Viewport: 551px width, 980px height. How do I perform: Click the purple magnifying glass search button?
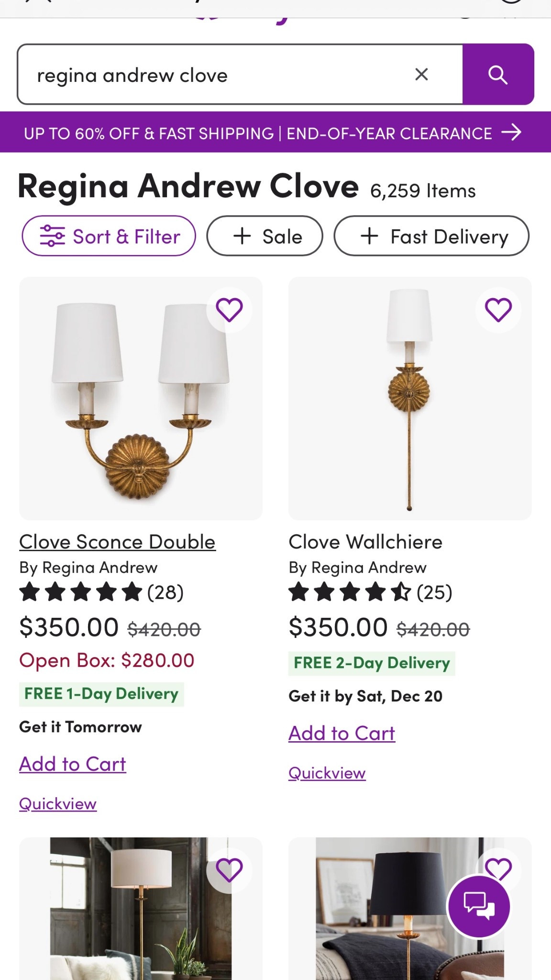point(498,75)
